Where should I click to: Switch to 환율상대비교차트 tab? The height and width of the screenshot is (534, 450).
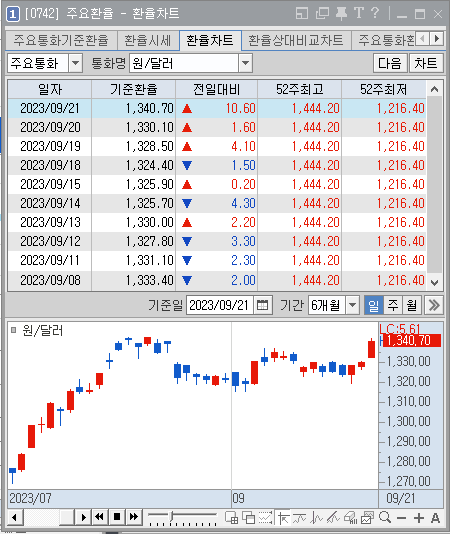[x=296, y=41]
